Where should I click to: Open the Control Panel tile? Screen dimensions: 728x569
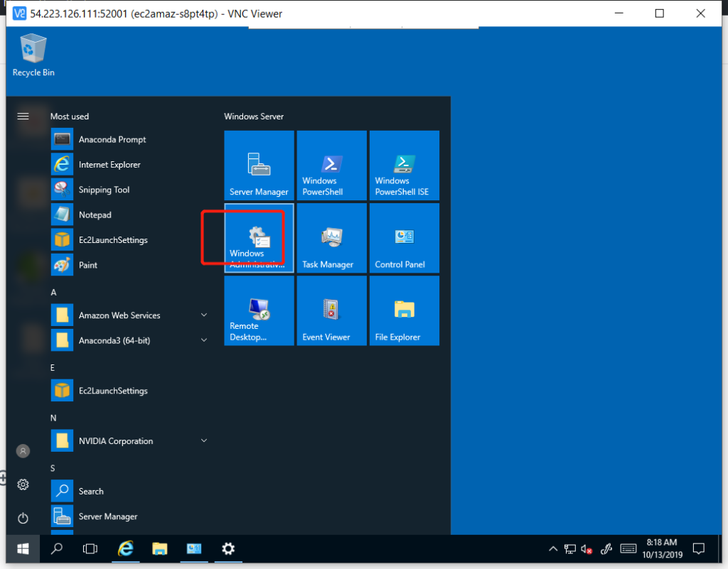tap(404, 238)
